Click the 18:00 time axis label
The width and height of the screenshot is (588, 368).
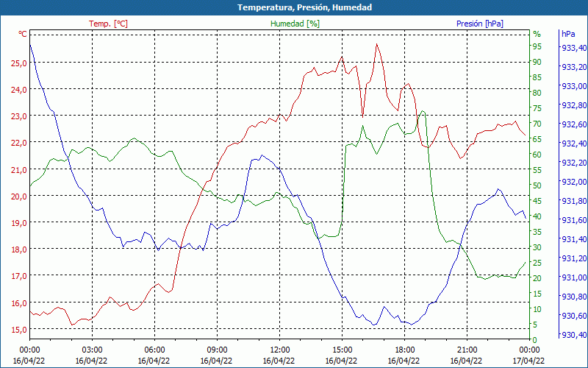405,350
